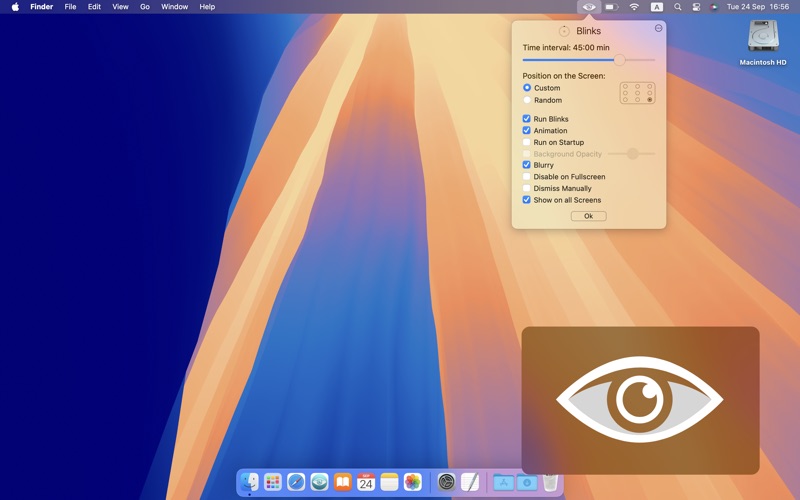Open Finder from the Dock
This screenshot has height=500, width=800.
point(249,482)
